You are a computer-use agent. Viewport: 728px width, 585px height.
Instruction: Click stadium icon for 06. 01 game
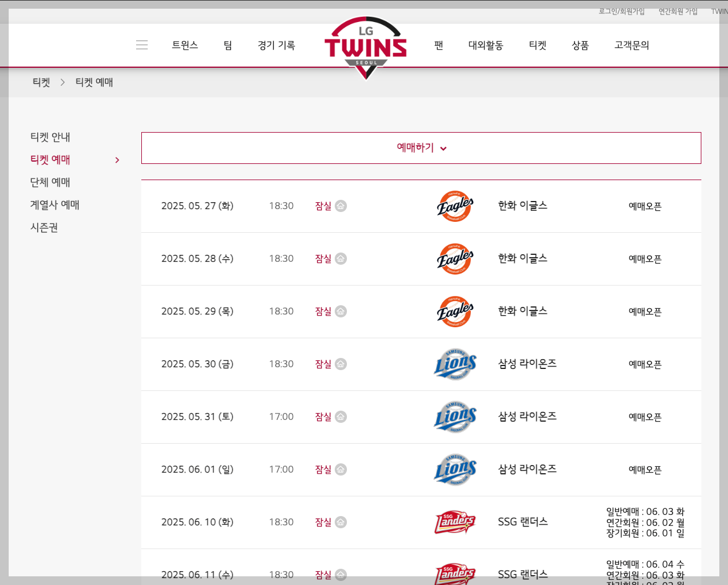[x=341, y=470]
